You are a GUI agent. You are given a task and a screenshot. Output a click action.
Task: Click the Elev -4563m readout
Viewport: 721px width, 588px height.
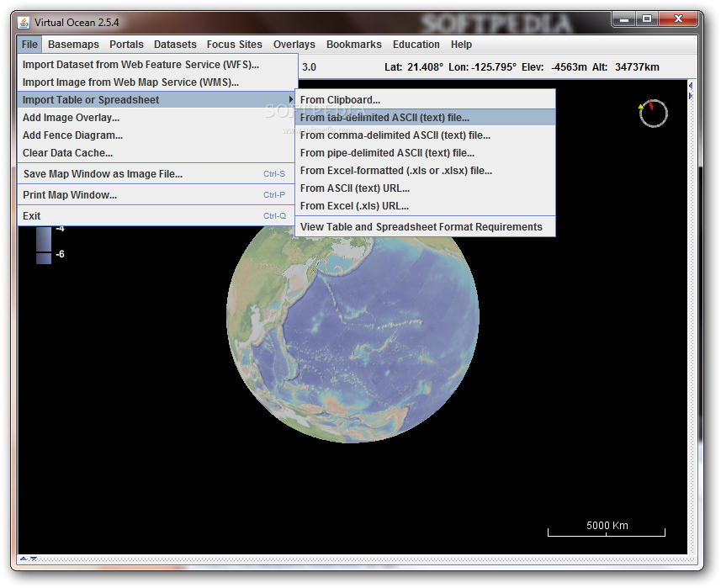pyautogui.click(x=554, y=67)
